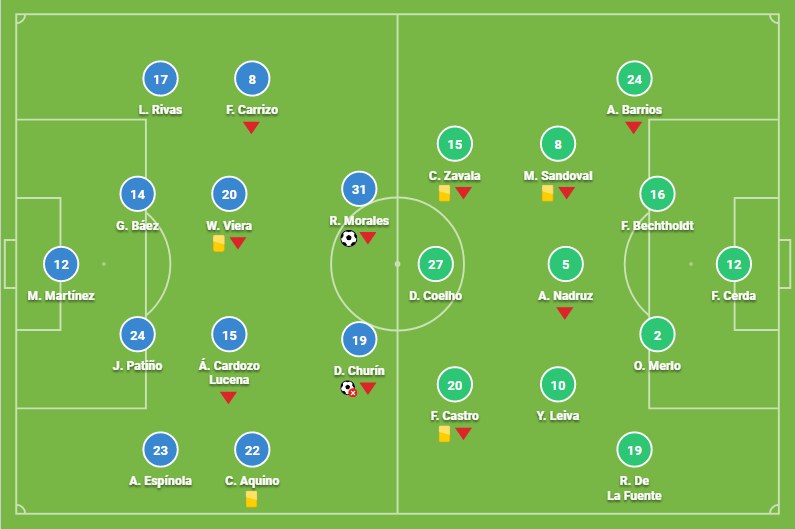
Task: Select green badge number 2 O. Merlo
Action: (657, 335)
